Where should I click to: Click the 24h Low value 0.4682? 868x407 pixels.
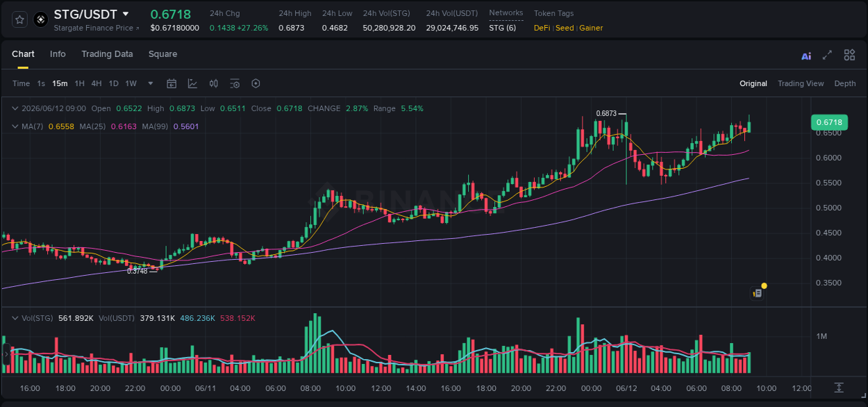[335, 28]
